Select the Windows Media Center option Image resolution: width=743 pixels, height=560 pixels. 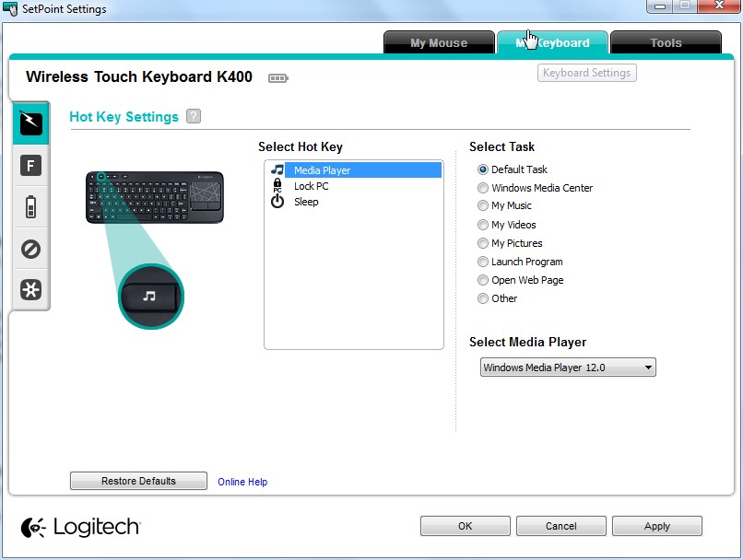click(535, 188)
